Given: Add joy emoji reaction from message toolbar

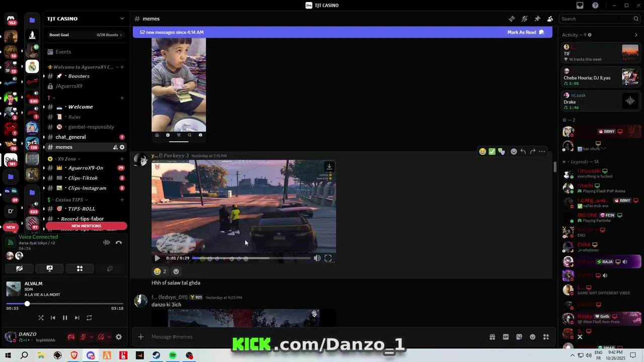Looking at the screenshot, I should pos(482,151).
